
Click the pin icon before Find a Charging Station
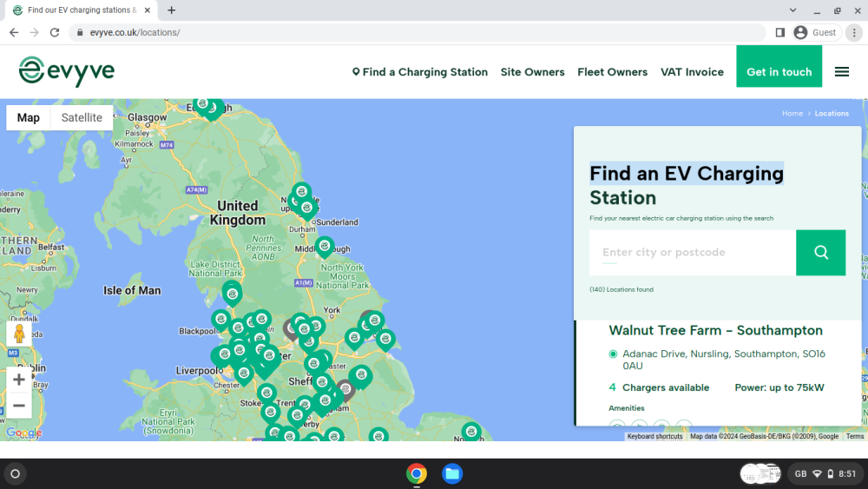click(356, 72)
